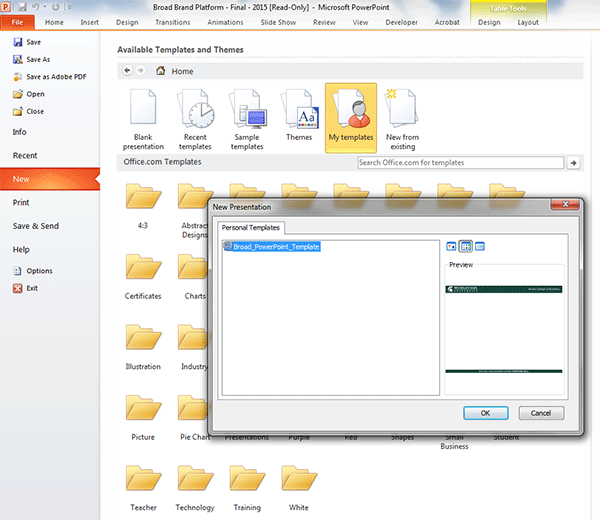Select Recent in the backstage menu

tap(25, 156)
